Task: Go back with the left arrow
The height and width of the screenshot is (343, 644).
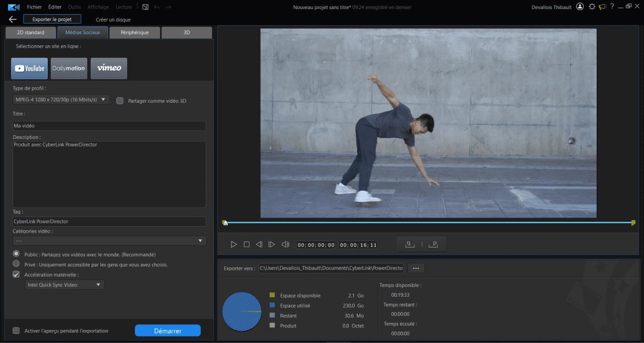Action: point(13,19)
